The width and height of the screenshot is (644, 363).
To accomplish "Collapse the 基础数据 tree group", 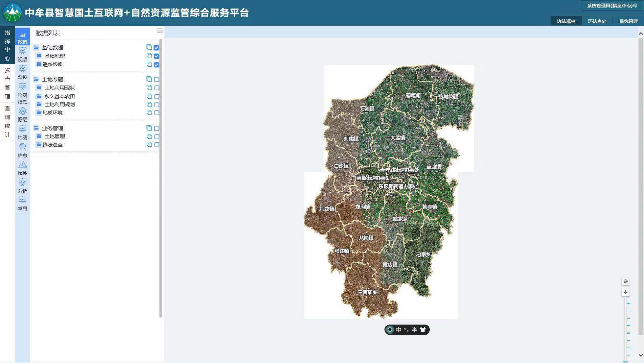I will click(x=36, y=48).
